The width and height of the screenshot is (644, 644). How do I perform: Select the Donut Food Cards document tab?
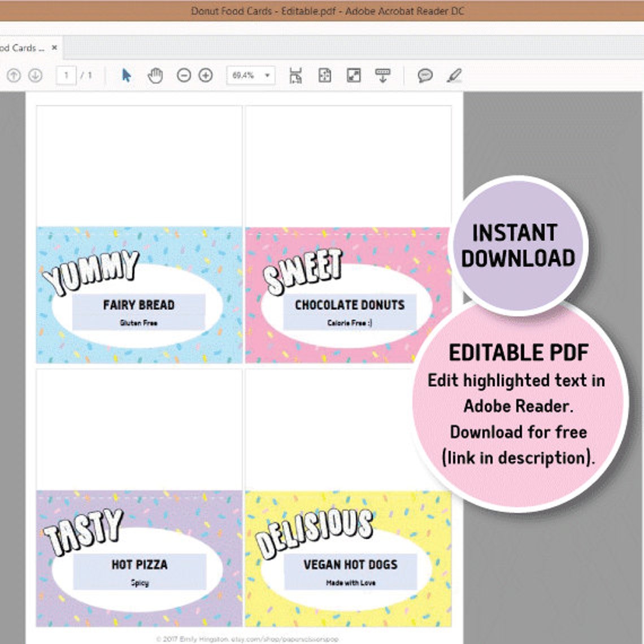point(23,48)
